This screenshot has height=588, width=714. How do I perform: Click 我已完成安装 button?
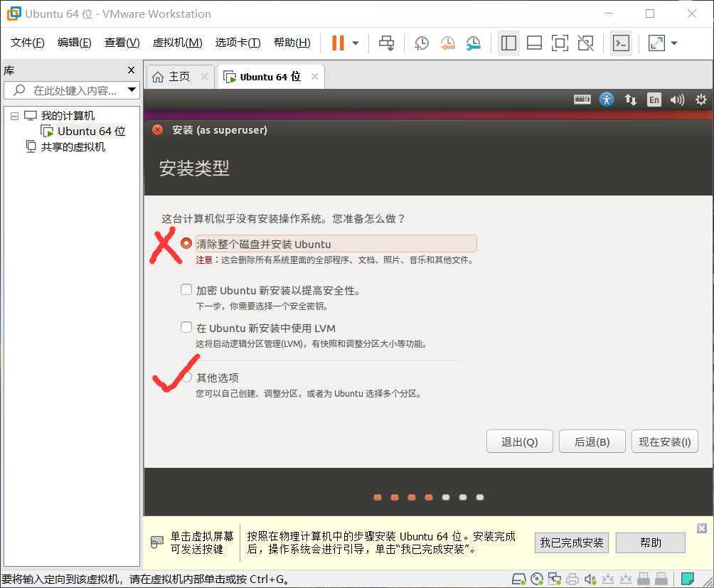click(572, 542)
